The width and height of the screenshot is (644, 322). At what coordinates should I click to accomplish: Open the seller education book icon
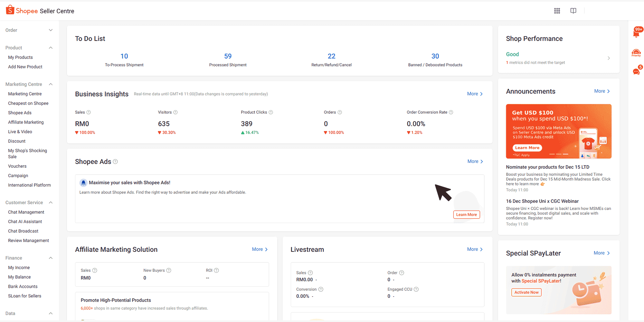coord(573,11)
